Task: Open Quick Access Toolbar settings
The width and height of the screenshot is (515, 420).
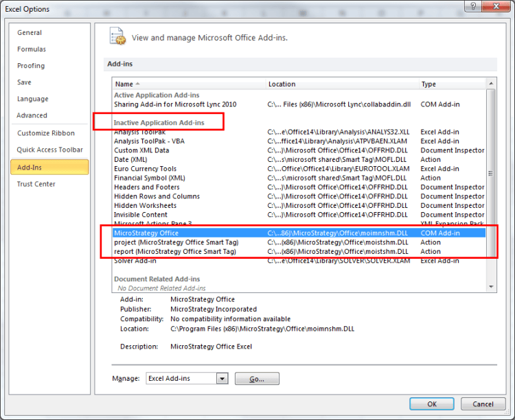Action: [49, 150]
